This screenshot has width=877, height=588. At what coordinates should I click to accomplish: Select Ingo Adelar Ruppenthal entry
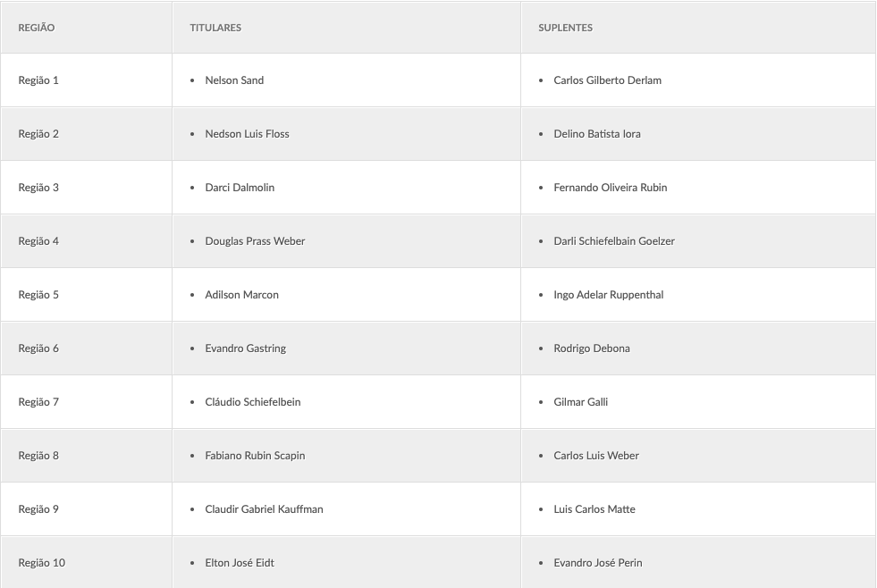tap(608, 295)
